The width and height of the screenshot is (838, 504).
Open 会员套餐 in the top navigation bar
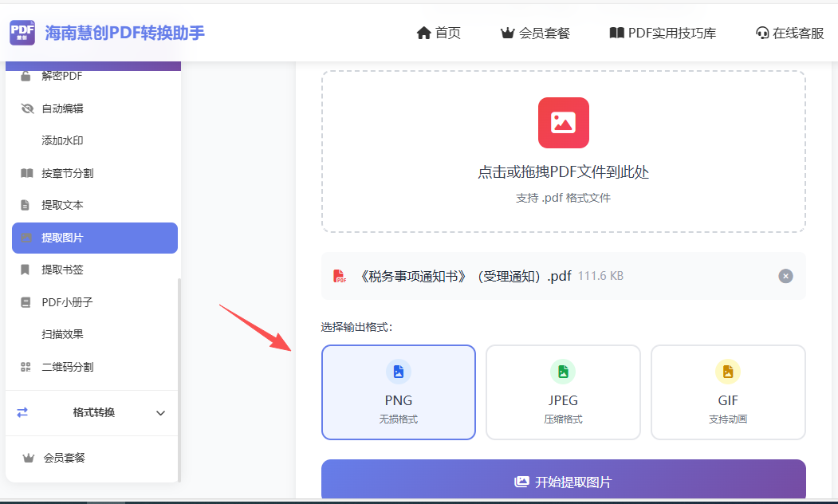[535, 33]
